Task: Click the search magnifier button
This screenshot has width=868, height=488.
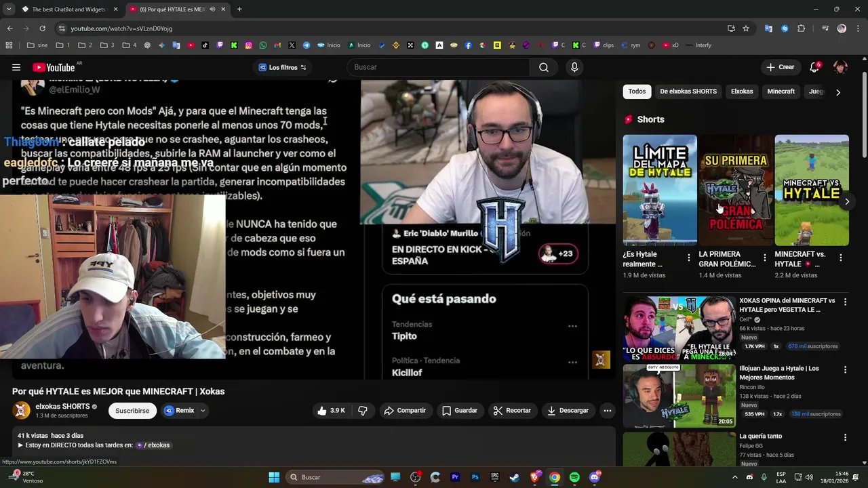Action: [544, 67]
